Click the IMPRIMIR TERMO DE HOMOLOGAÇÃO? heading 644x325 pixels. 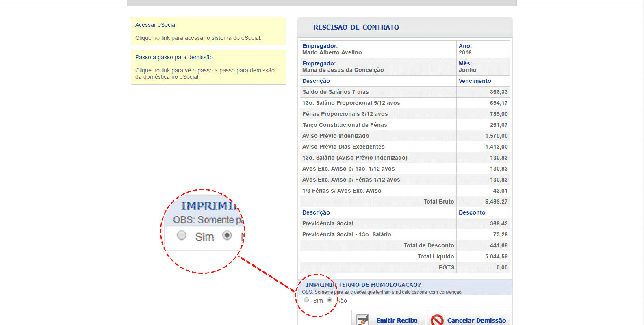click(x=363, y=285)
